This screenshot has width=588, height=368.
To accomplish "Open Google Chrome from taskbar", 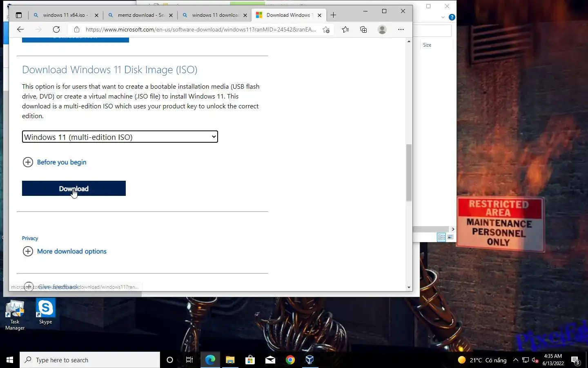I will [x=290, y=360].
